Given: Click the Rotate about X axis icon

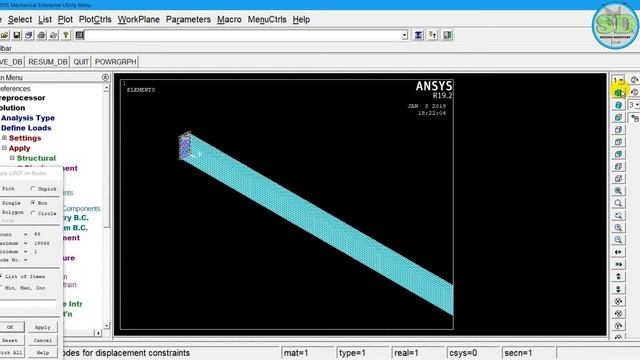Looking at the screenshot, I should click(618, 301).
